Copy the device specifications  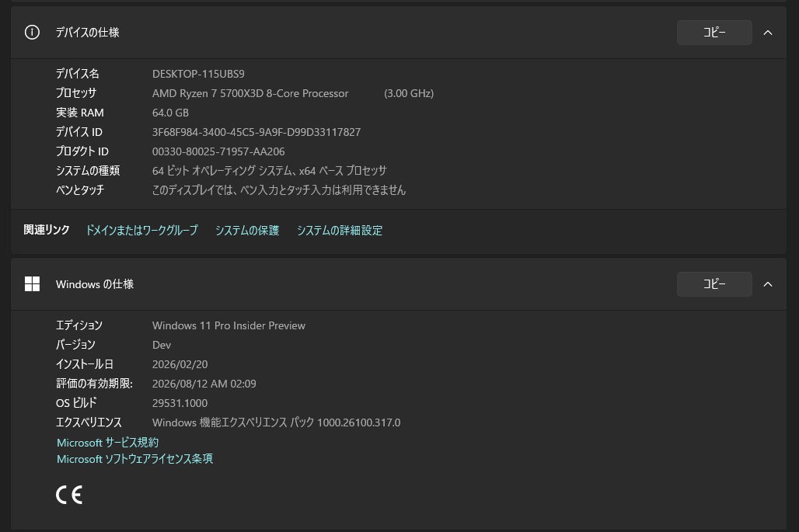714,33
